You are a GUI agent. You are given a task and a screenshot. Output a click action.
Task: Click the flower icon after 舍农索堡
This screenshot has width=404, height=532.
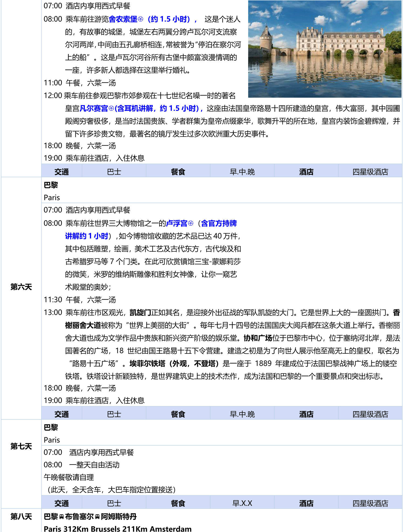click(140, 19)
